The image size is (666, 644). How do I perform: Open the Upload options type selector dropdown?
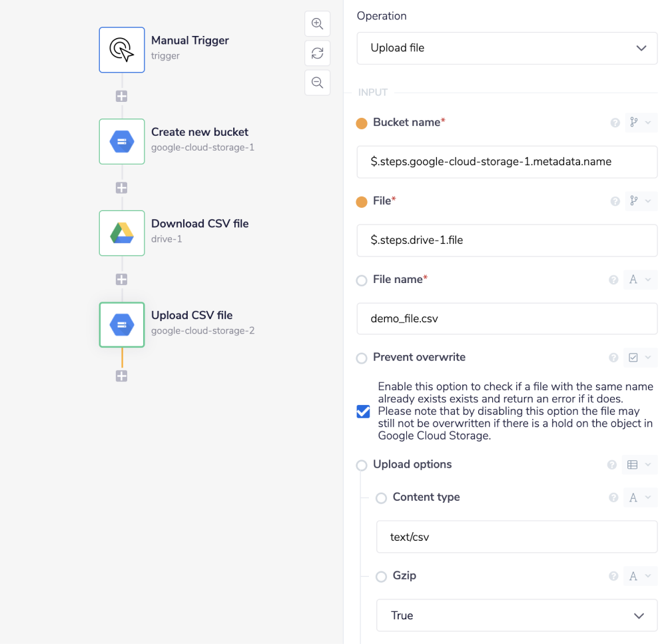(x=641, y=465)
